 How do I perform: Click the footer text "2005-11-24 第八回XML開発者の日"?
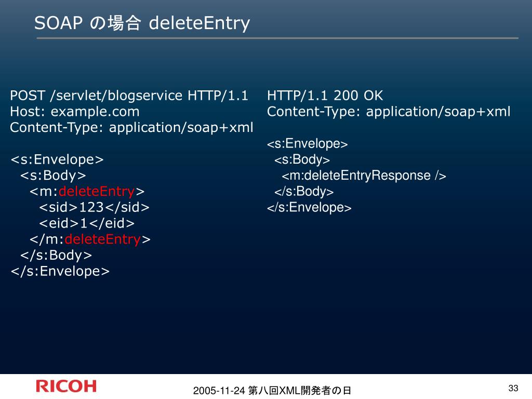272,391
